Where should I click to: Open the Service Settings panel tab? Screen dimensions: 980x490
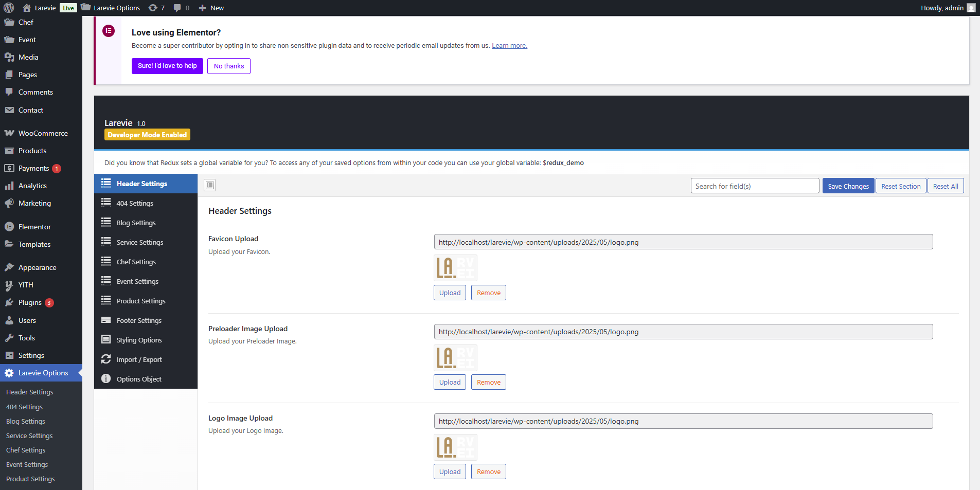click(x=146, y=242)
